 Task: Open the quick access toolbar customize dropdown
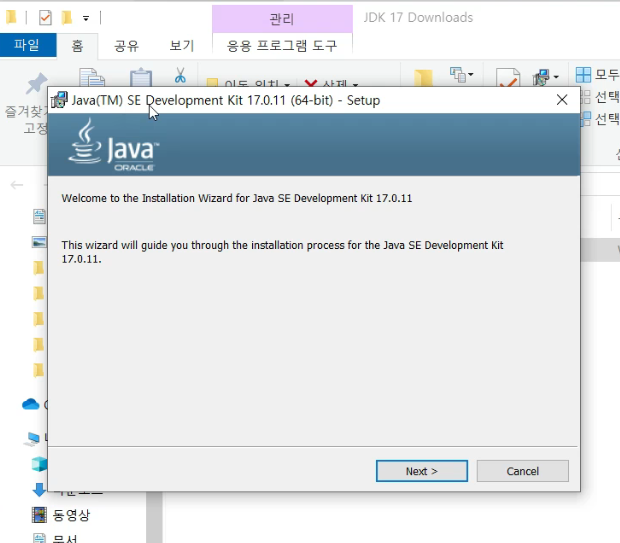(x=86, y=18)
